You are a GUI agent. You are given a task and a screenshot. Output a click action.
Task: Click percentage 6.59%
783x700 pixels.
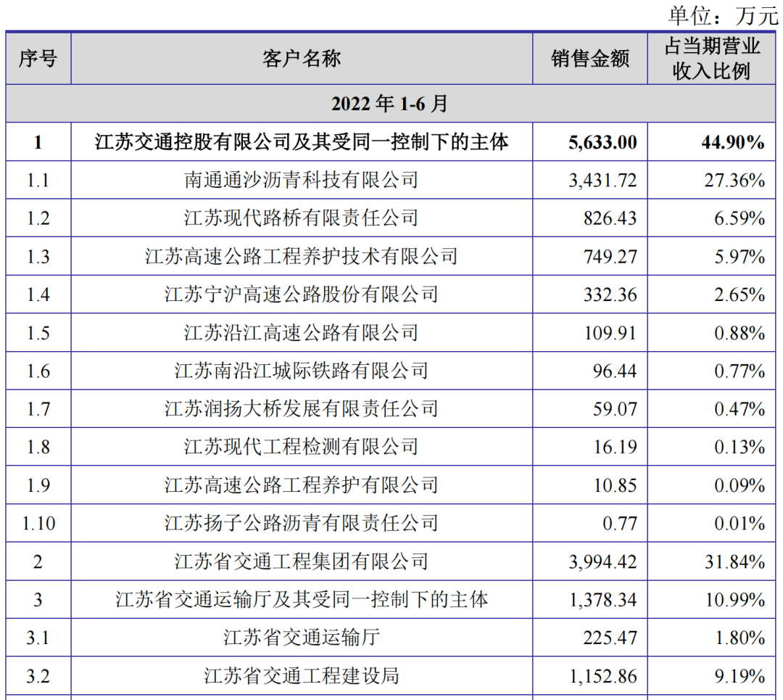tap(739, 218)
